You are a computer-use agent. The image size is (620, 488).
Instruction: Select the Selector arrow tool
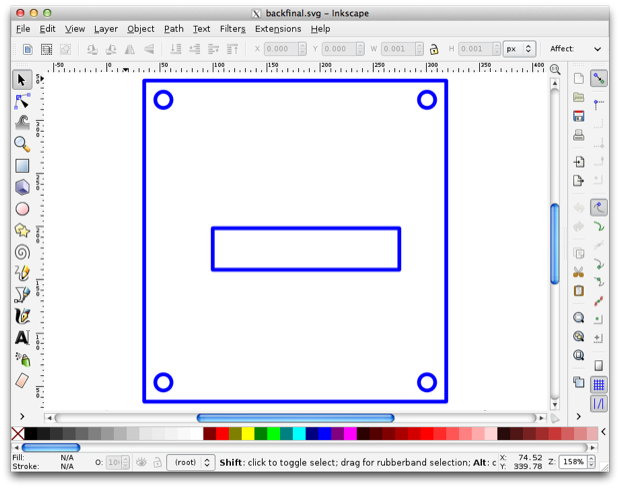tap(22, 80)
